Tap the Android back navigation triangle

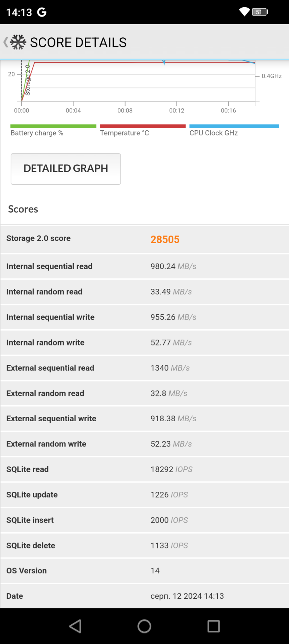75,626
